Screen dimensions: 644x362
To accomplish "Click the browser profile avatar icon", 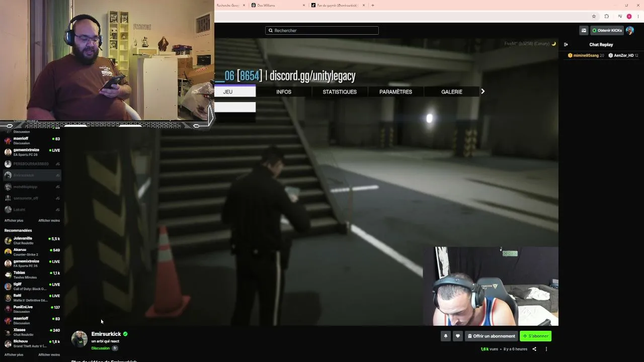I will click(629, 16).
